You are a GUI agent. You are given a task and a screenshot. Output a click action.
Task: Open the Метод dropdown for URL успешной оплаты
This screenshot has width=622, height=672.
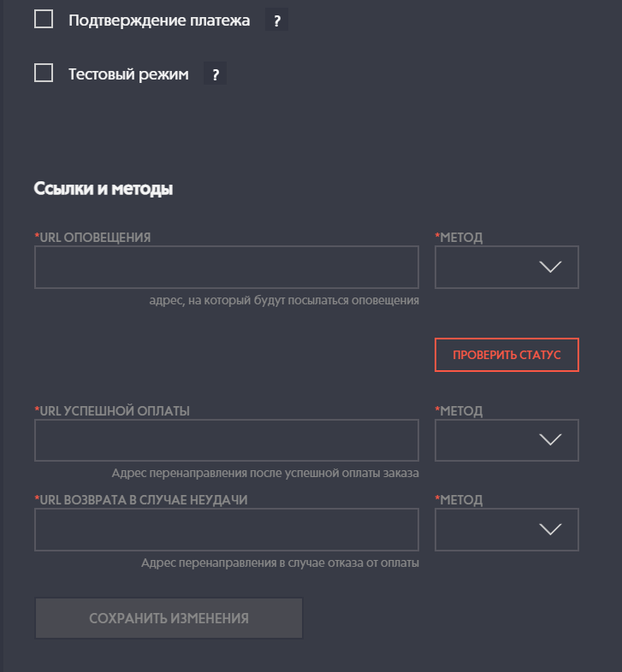[506, 440]
